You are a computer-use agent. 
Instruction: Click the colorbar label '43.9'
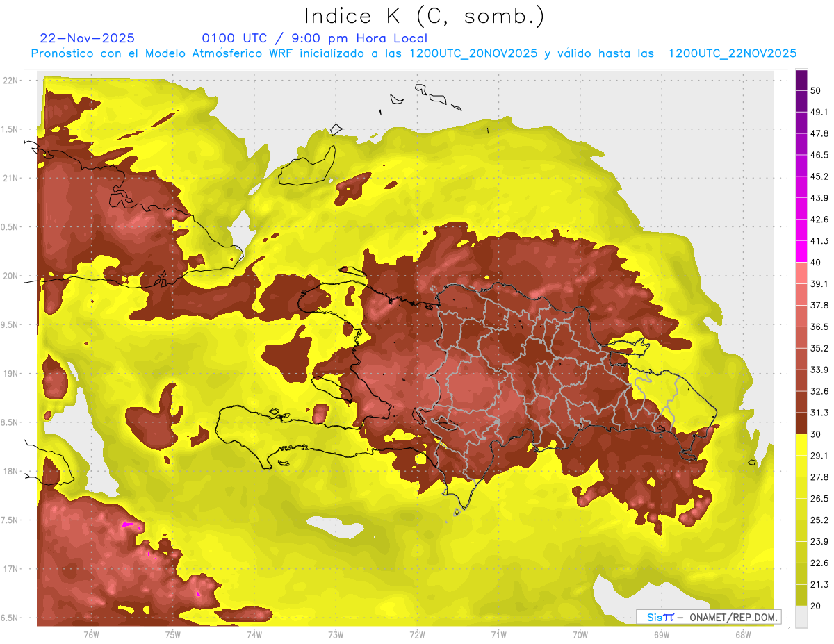click(819, 198)
